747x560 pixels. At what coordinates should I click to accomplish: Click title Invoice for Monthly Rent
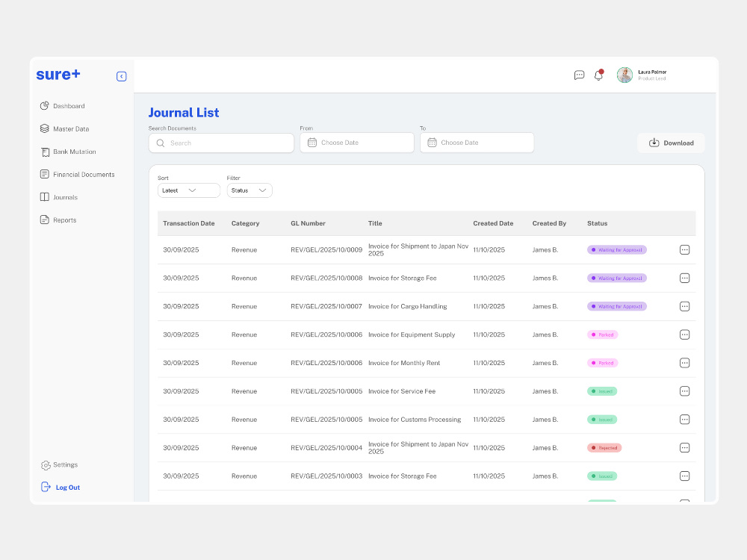(x=404, y=363)
